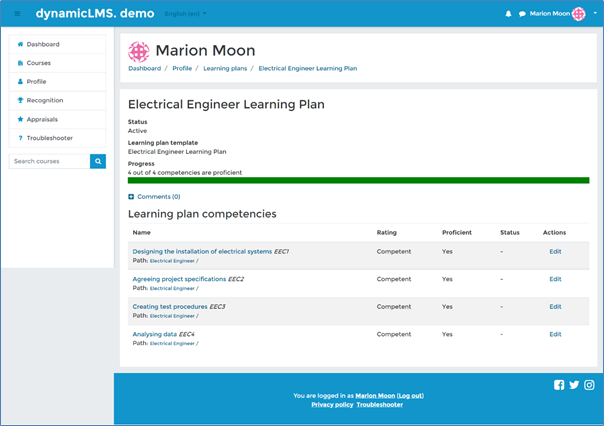Click the dynamicLMS. demo site title

(x=95, y=13)
